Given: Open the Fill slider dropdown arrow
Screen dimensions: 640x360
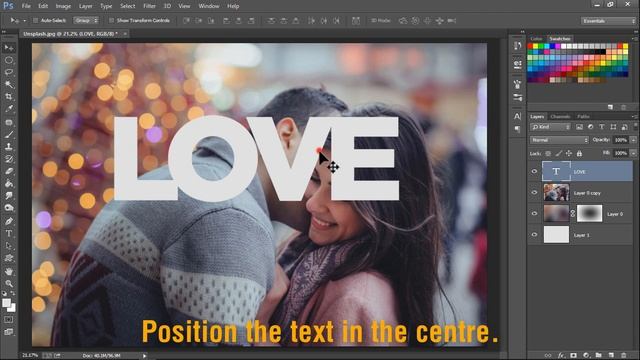Looking at the screenshot, I should tap(633, 153).
